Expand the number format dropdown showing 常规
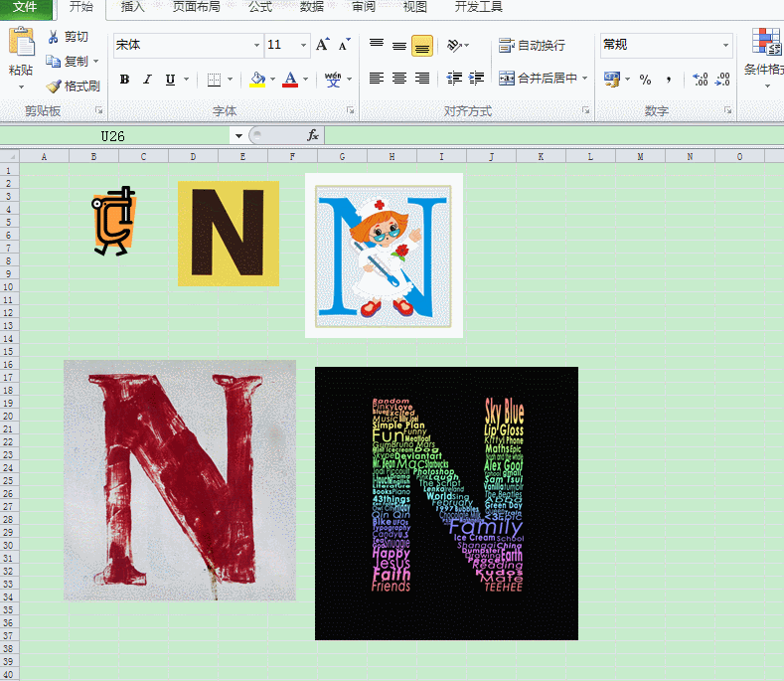The width and height of the screenshot is (784, 681). [x=725, y=45]
